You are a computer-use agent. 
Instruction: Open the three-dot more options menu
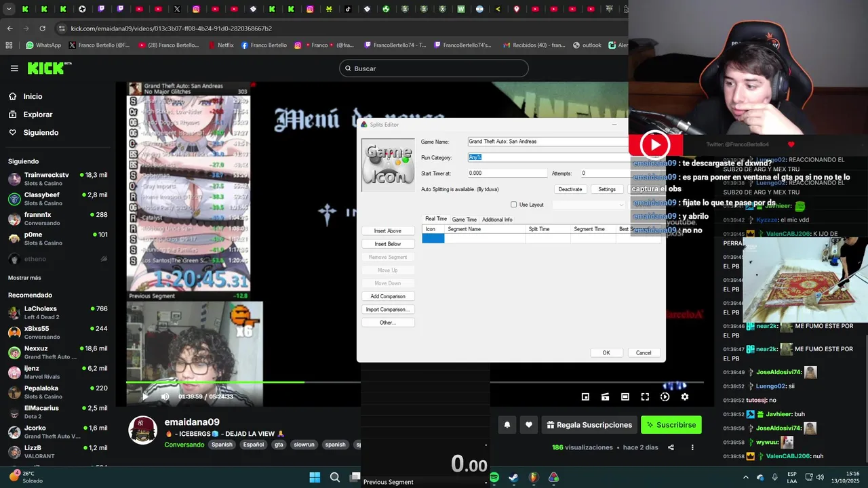pyautogui.click(x=692, y=447)
